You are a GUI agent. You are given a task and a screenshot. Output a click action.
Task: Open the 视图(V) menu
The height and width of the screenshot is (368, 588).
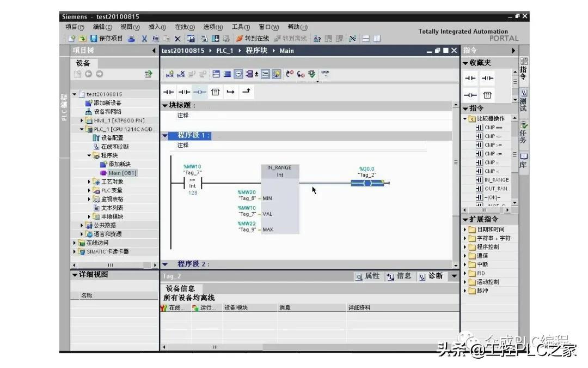click(x=130, y=27)
